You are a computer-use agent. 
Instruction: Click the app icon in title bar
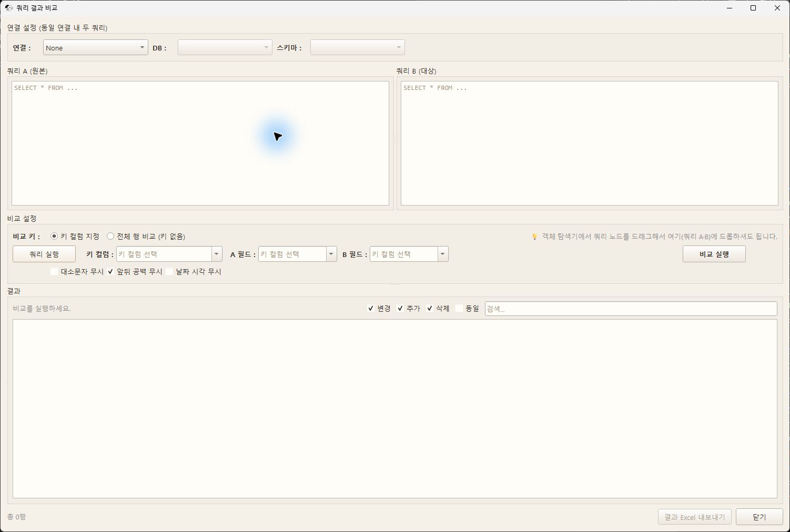8,8
